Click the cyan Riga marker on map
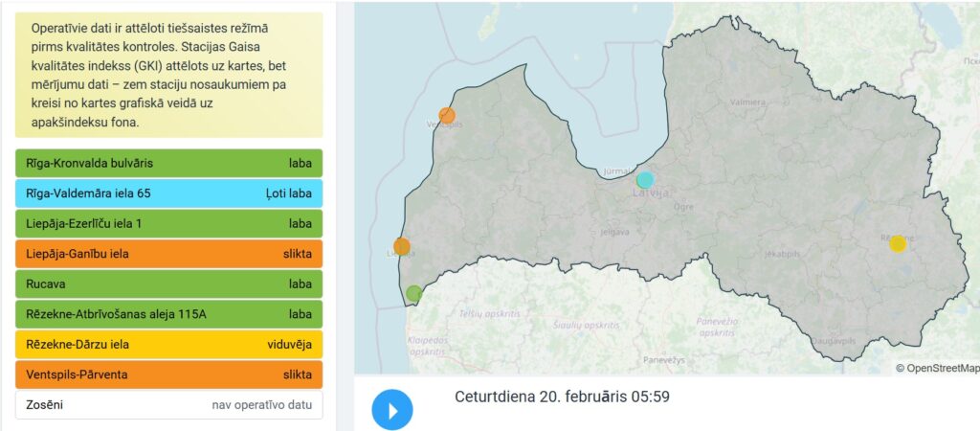 (x=645, y=179)
